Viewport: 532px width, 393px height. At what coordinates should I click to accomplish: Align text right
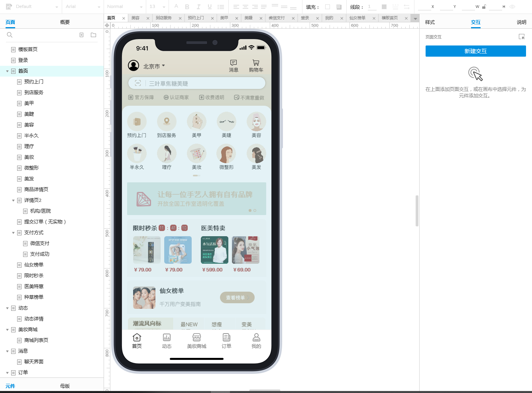click(x=255, y=7)
